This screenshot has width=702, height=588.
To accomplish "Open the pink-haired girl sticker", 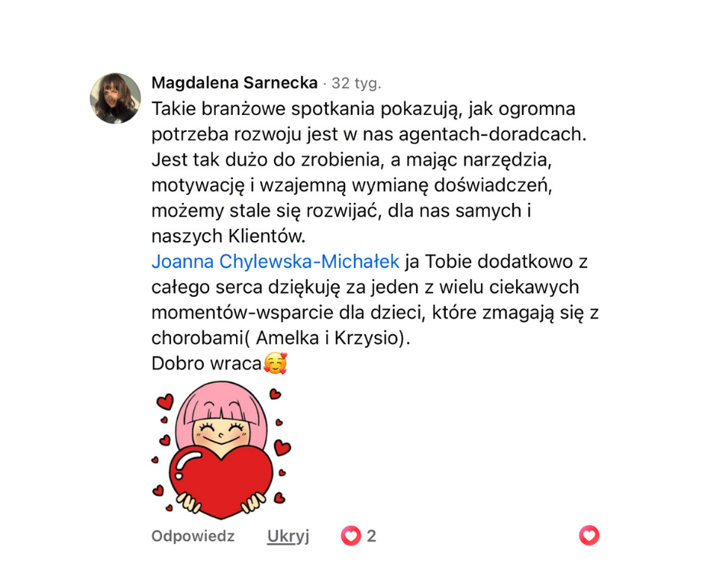I will (x=221, y=450).
